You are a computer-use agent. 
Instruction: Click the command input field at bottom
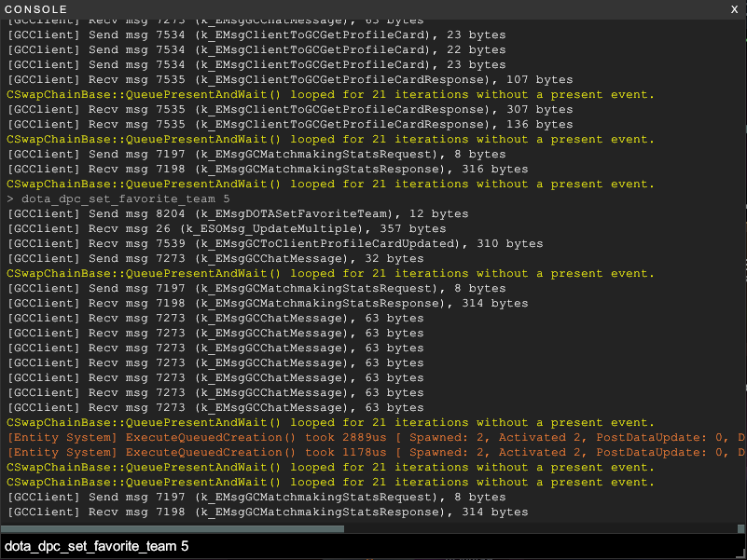[373, 546]
